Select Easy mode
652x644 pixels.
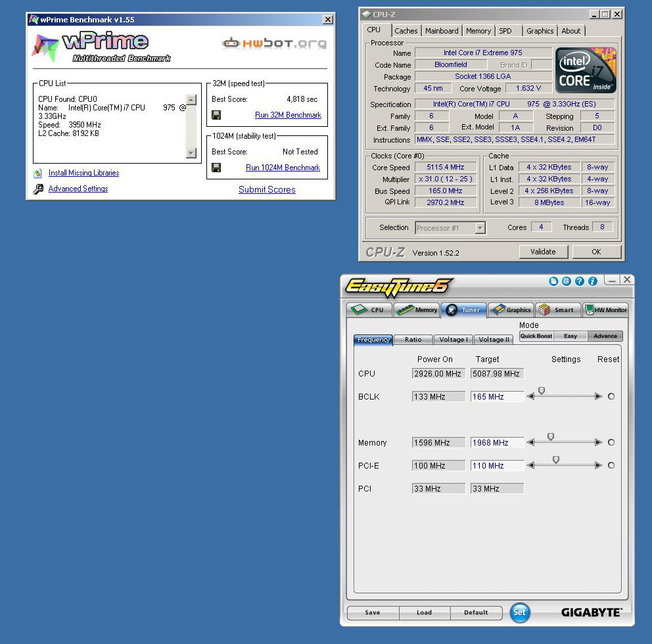coord(570,336)
